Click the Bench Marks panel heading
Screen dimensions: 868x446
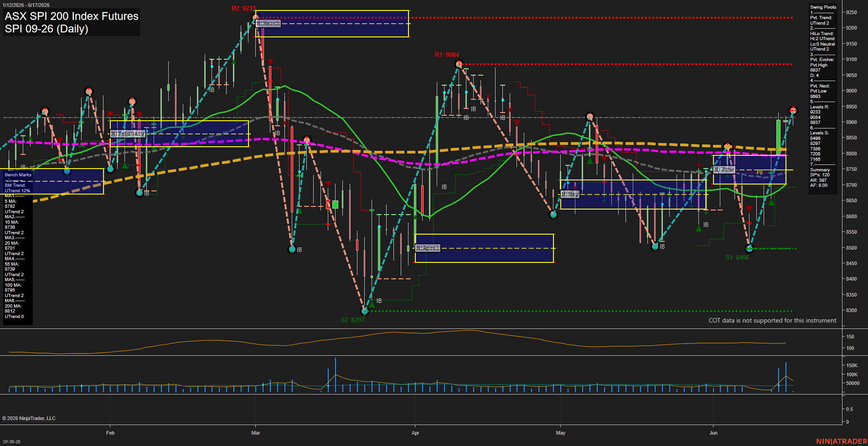click(18, 175)
